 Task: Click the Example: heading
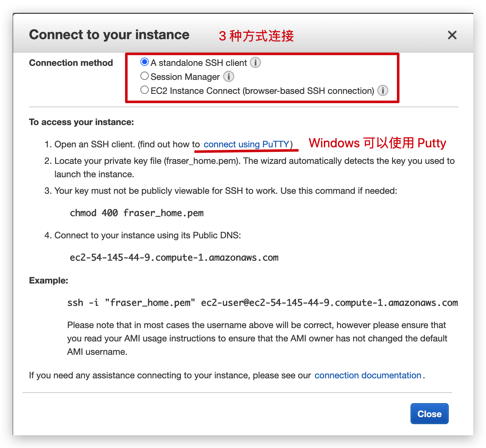coord(49,281)
